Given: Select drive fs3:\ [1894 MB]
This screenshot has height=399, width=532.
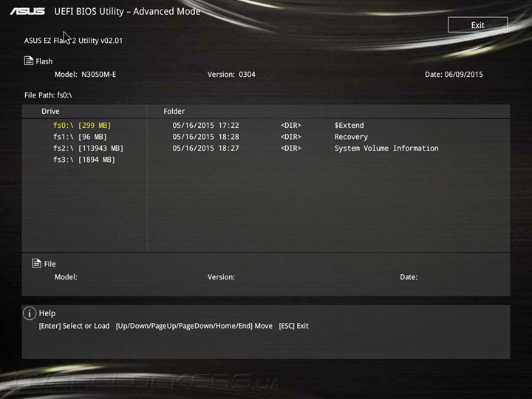Looking at the screenshot, I should [83, 160].
